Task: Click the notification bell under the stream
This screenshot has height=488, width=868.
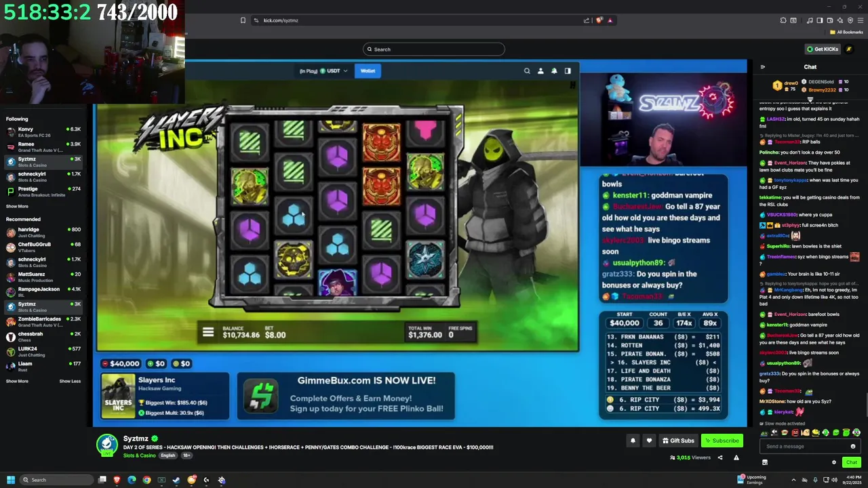Action: pyautogui.click(x=633, y=441)
